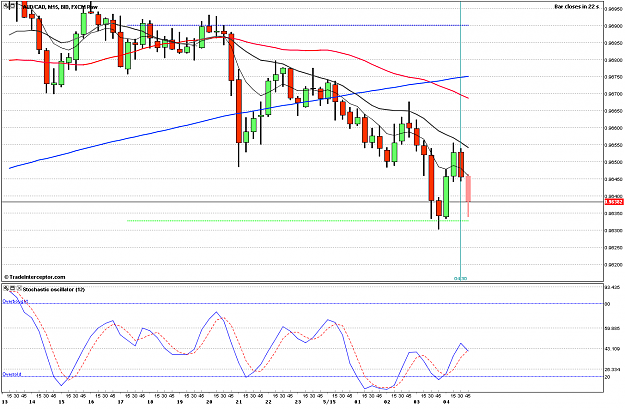Click the 43.109 value on oscillator axis
Screen dimensions: 625x409
click(x=613, y=349)
